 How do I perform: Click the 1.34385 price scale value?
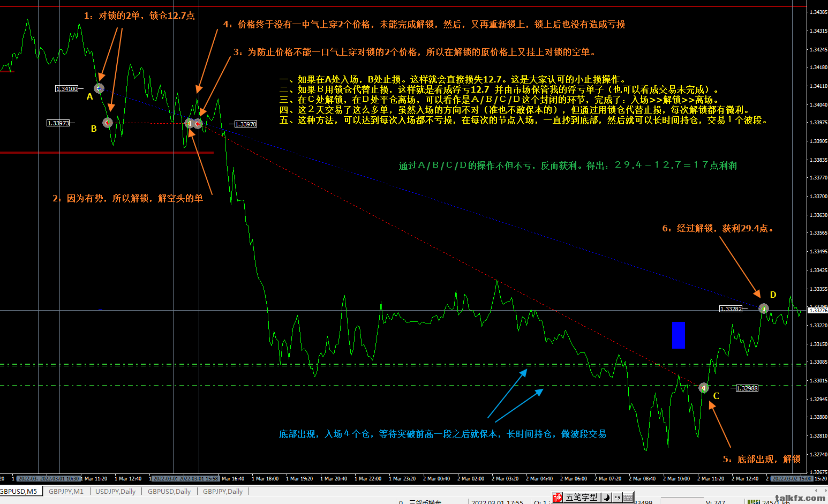pos(818,12)
